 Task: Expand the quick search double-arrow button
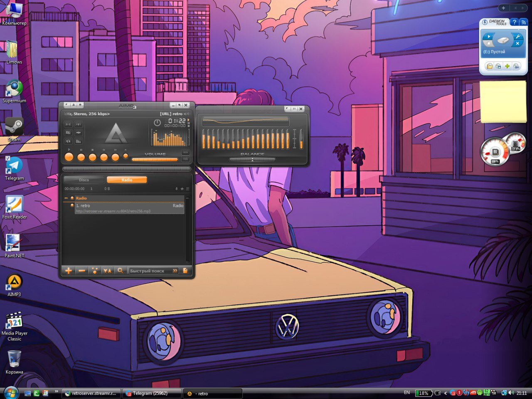(175, 271)
